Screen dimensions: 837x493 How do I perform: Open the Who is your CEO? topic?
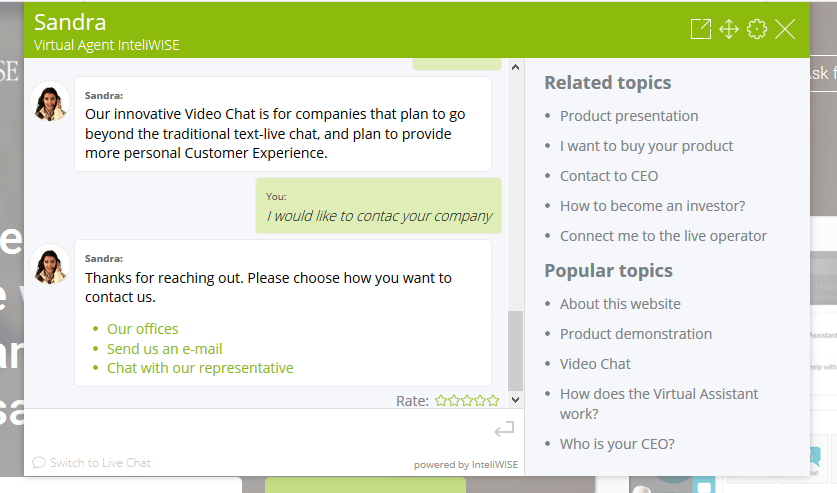tap(617, 444)
